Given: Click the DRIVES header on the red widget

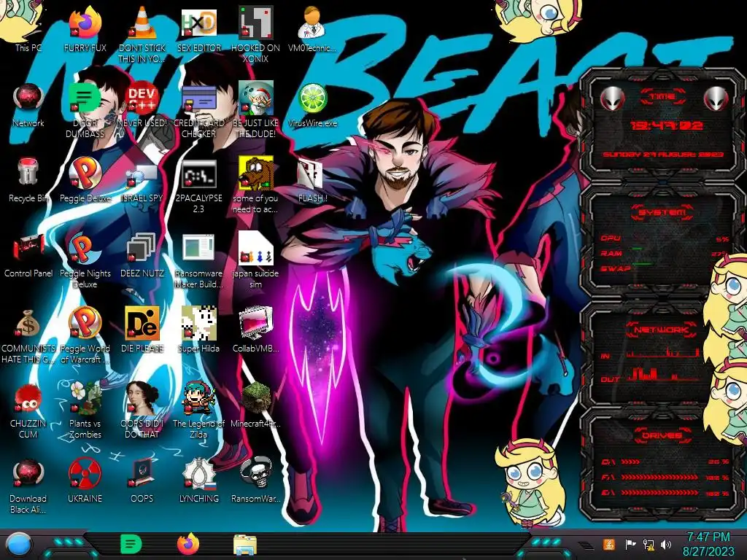Looking at the screenshot, I should pyautogui.click(x=662, y=435).
